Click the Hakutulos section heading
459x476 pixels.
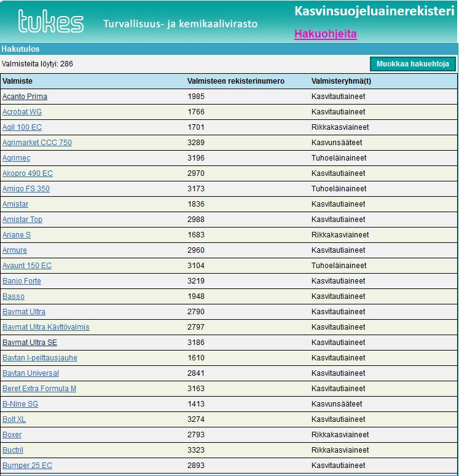pos(20,49)
